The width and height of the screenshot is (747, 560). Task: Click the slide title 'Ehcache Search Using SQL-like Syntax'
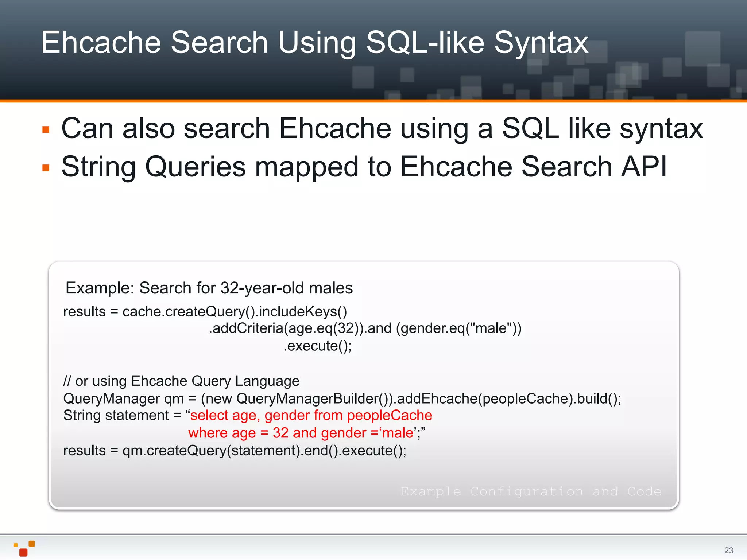[314, 43]
